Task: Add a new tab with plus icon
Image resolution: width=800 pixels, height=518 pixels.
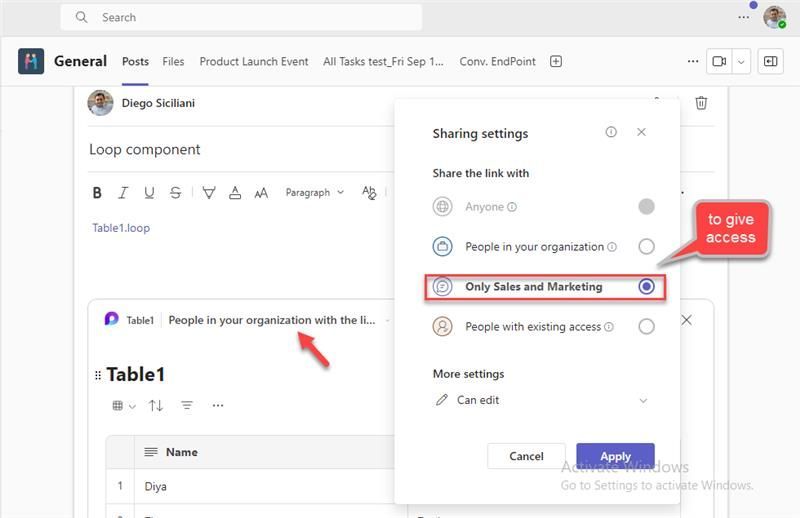Action: [556, 61]
